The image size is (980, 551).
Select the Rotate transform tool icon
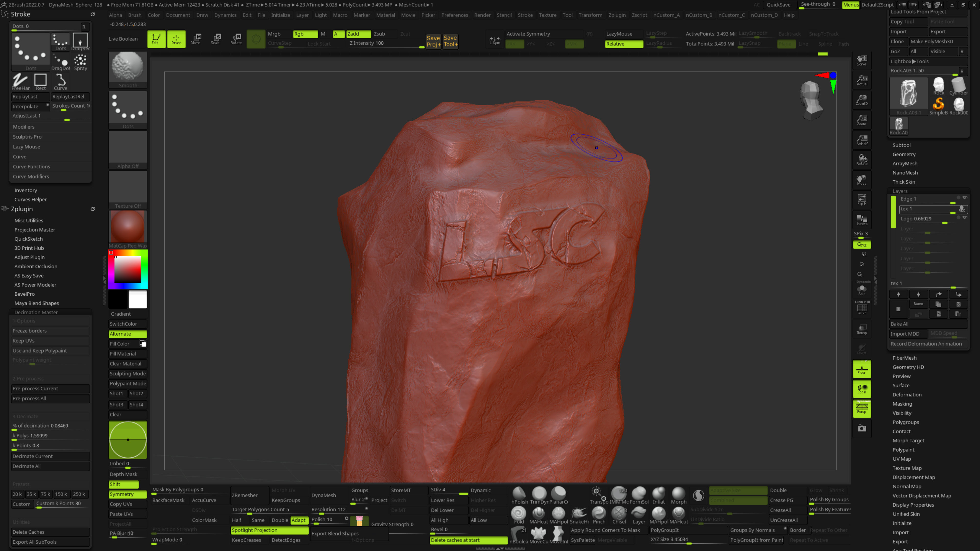(236, 39)
